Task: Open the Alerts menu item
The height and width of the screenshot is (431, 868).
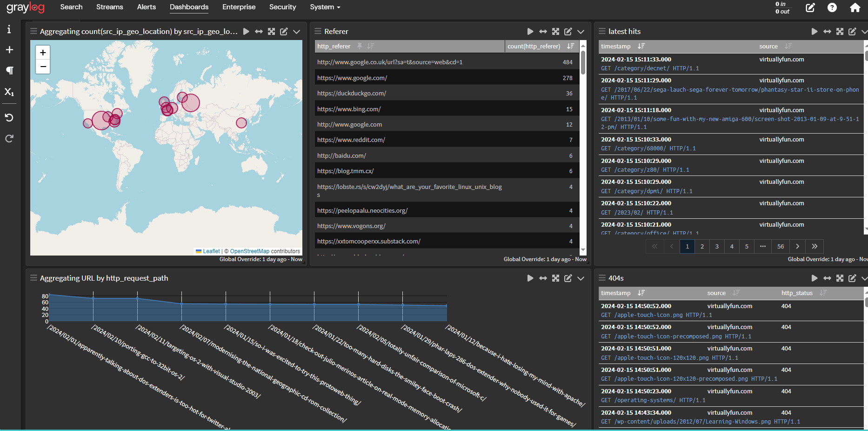Action: tap(147, 7)
